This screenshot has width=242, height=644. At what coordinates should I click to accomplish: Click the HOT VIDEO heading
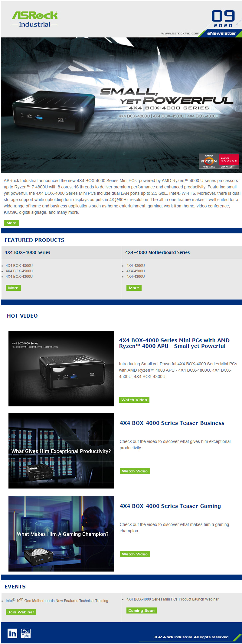tap(22, 316)
